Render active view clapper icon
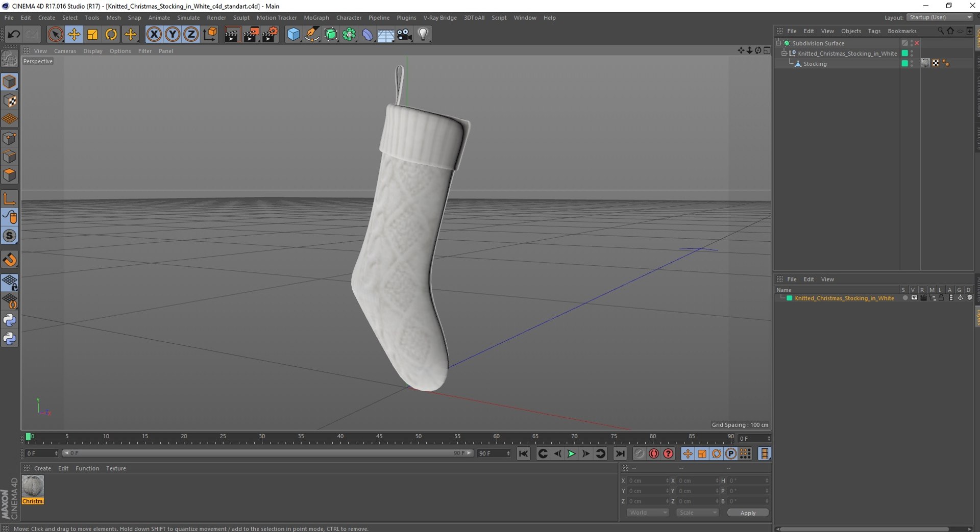This screenshot has width=980, height=532. [x=232, y=35]
